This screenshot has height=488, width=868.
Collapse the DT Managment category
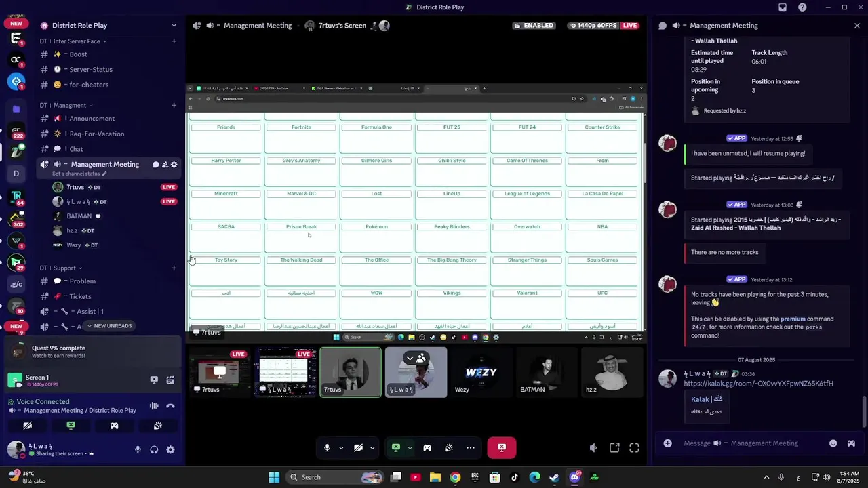click(66, 106)
